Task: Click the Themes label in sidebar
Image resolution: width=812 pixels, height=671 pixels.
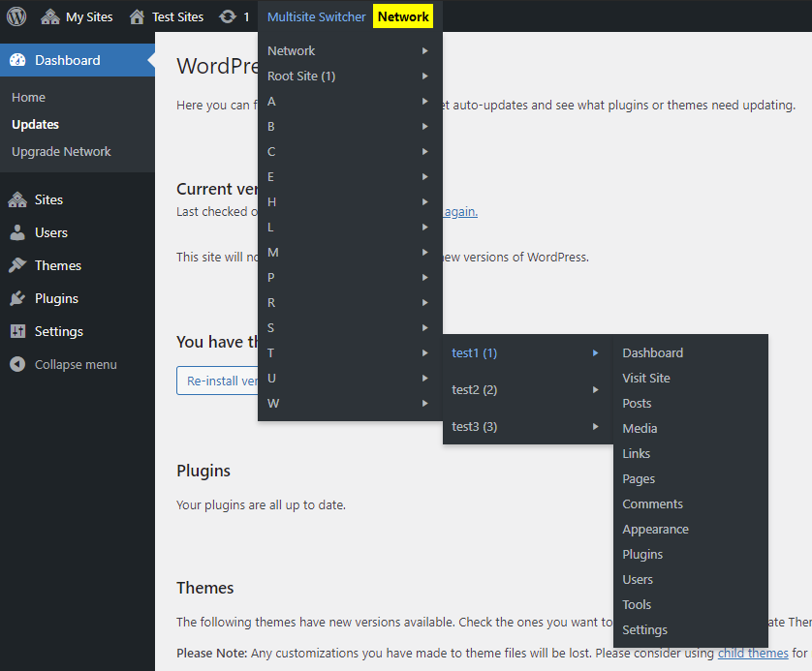Action: pos(58,265)
